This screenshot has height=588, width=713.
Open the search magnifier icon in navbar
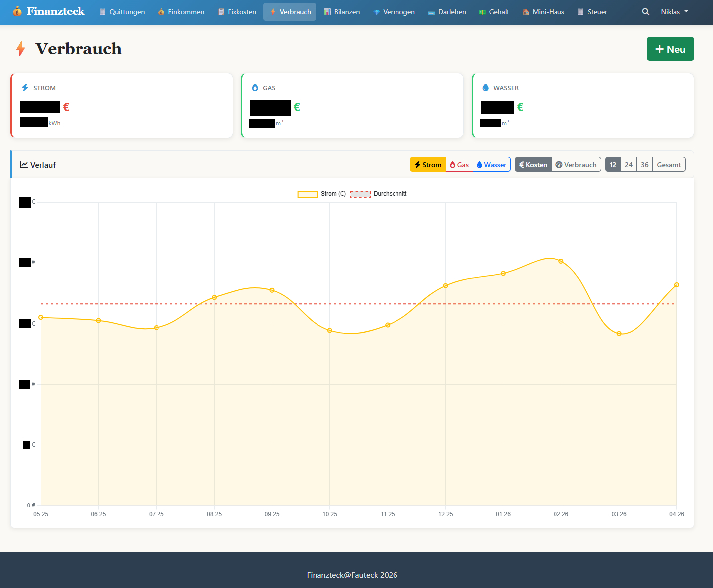tap(645, 12)
